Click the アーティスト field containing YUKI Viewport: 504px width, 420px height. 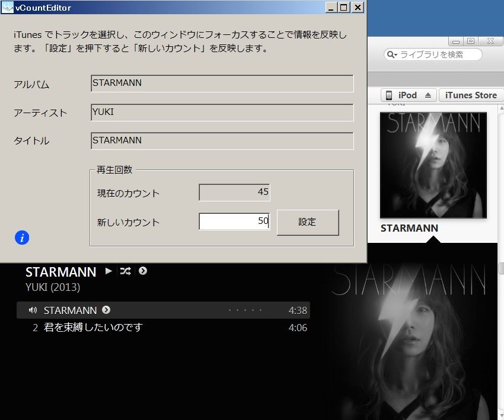click(222, 112)
